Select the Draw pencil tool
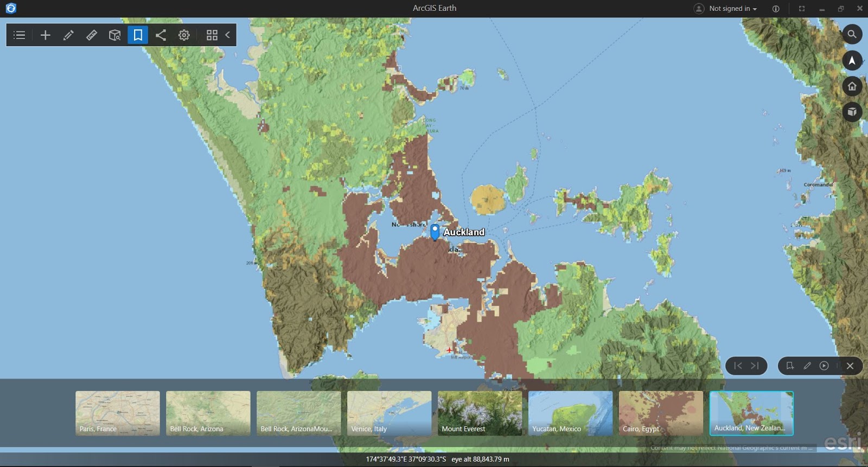Screen dimensions: 868x467 pyautogui.click(x=68, y=35)
